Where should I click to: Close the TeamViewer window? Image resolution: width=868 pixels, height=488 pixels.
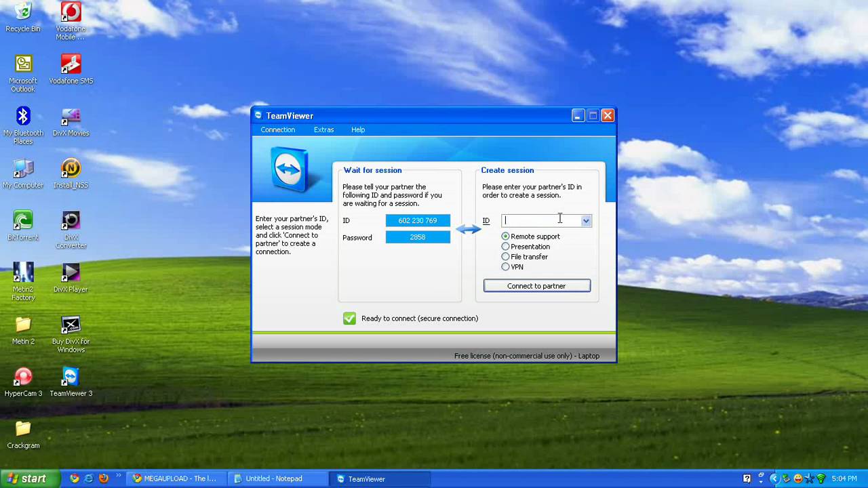pyautogui.click(x=608, y=116)
